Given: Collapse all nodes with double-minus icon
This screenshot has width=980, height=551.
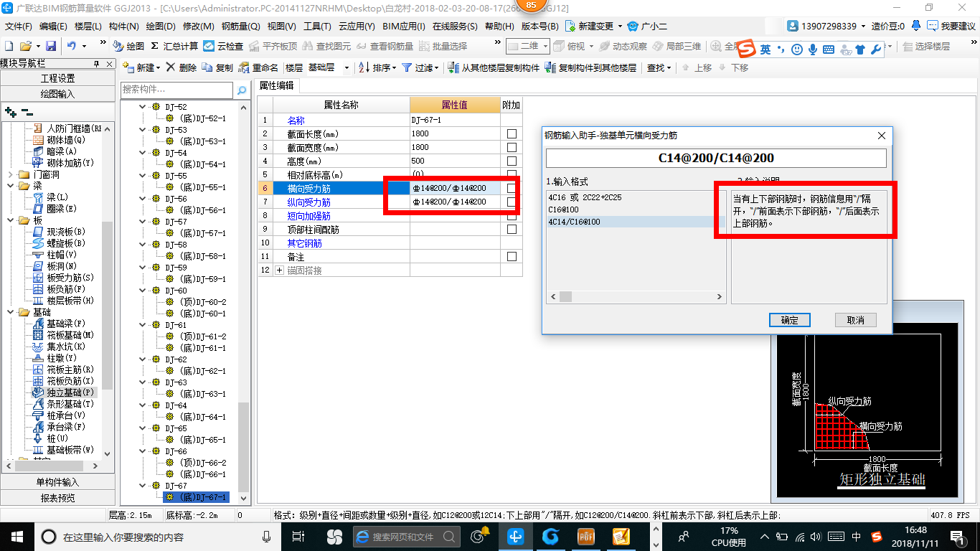Looking at the screenshot, I should click(27, 112).
